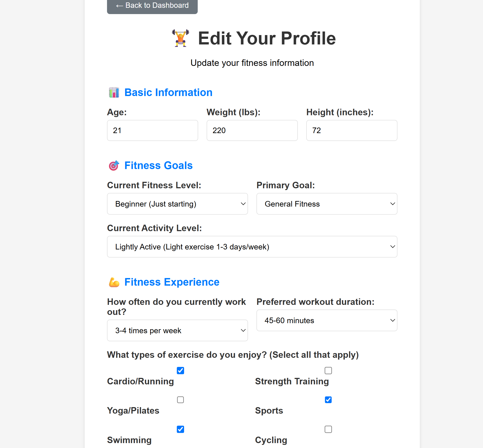The width and height of the screenshot is (483, 448).
Task: Open the Current Fitness Level dropdown
Action: [x=177, y=204]
